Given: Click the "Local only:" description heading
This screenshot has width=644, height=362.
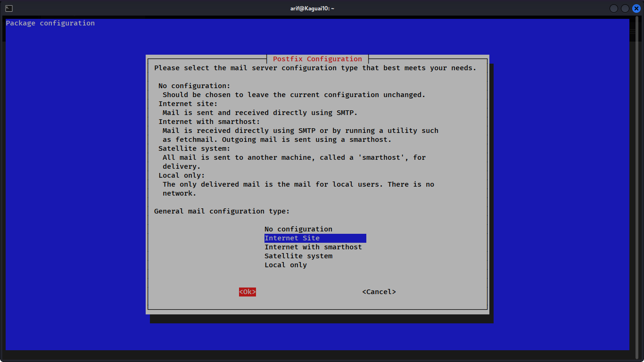Looking at the screenshot, I should click(182, 175).
